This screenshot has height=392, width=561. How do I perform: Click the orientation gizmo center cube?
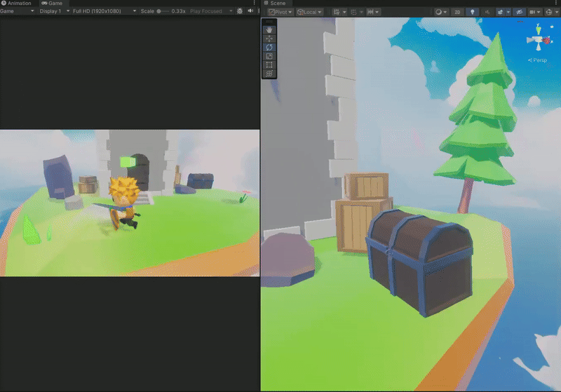coord(539,40)
